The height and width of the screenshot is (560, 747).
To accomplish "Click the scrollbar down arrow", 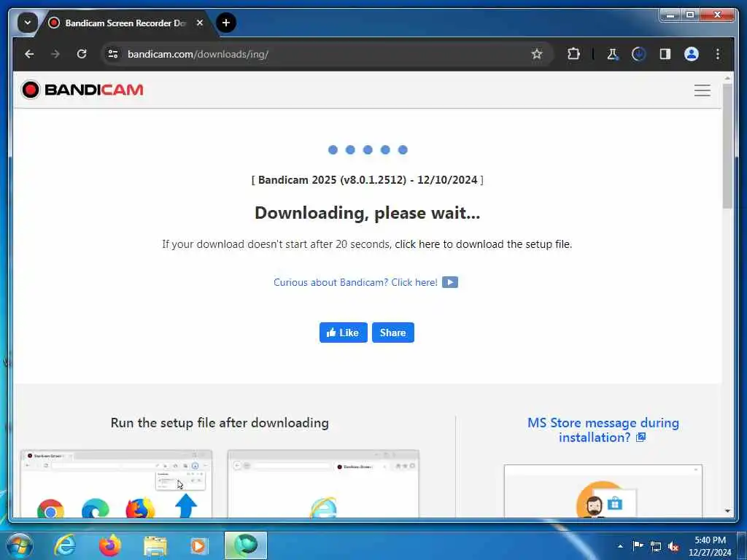I will [x=727, y=511].
